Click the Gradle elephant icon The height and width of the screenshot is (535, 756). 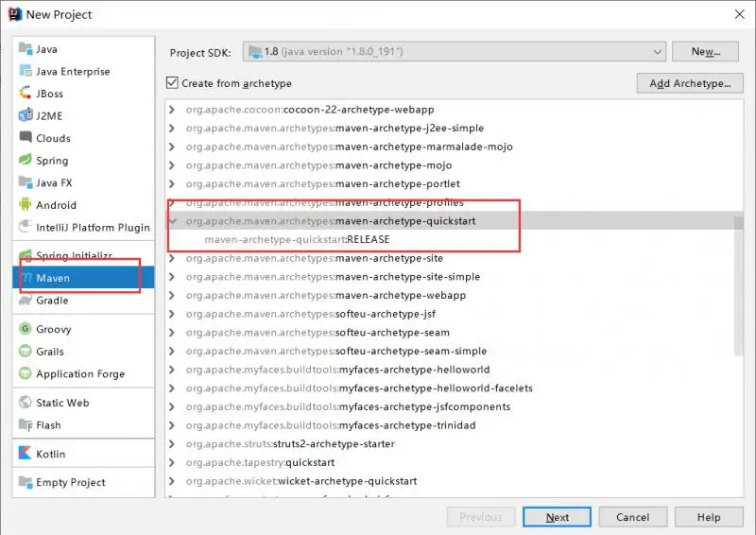point(26,300)
